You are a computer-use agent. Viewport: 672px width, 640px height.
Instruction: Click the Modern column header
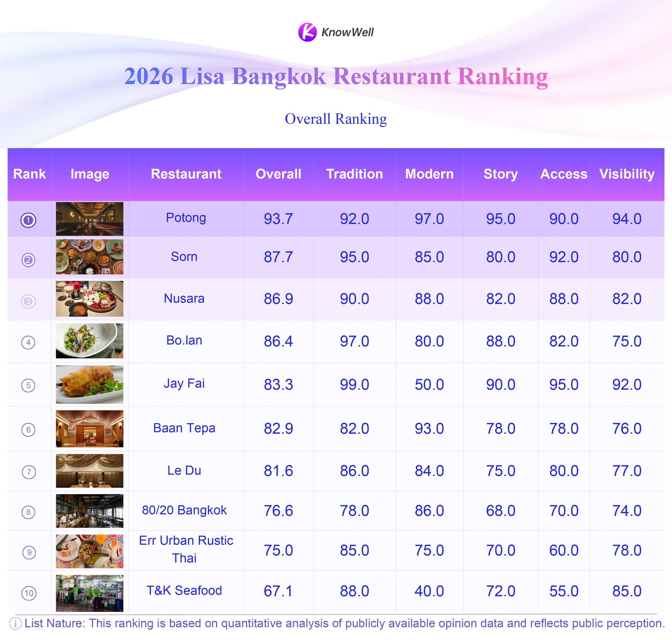tap(429, 174)
